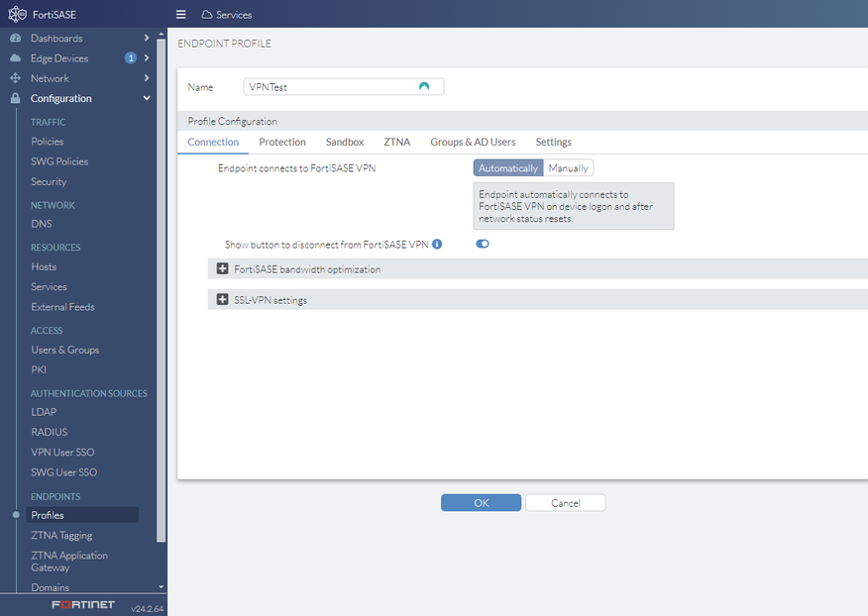Screen dimensions: 868x616
Task: Open the hamburger menu in the top bar
Action: 180,14
